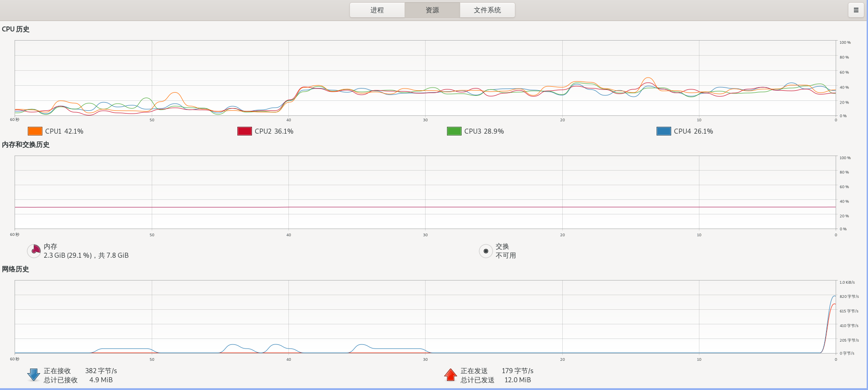
Task: Click the 4.9 MiB total received value
Action: point(101,380)
